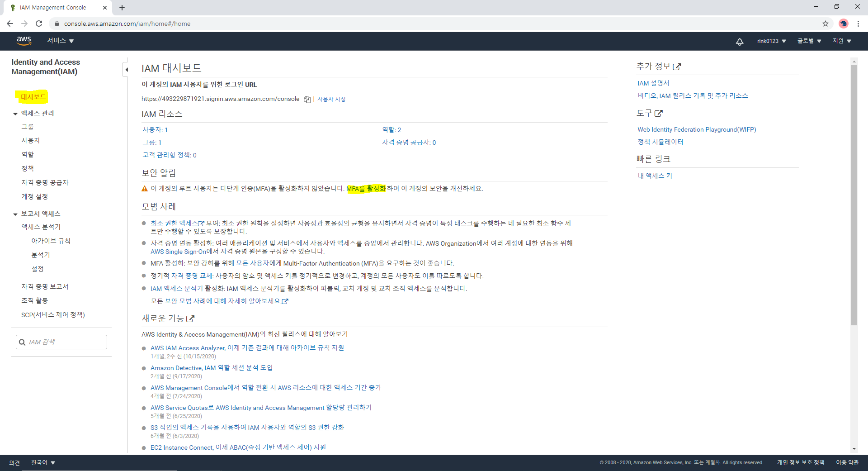
Task: Open 이용 약관 footer link
Action: (847, 463)
